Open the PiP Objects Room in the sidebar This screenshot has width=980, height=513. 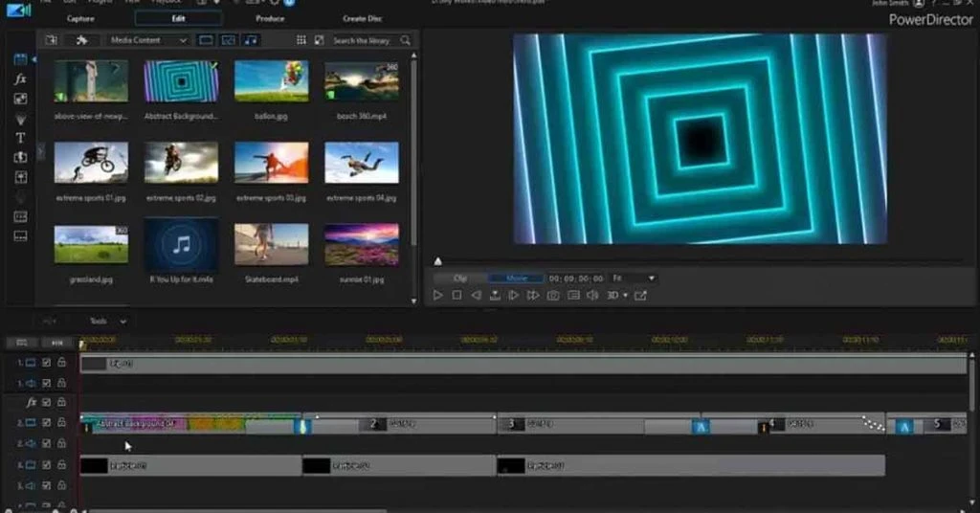(20, 99)
